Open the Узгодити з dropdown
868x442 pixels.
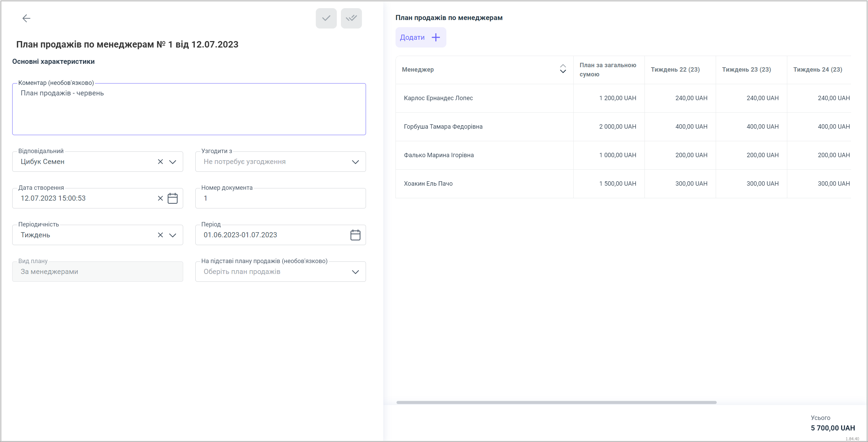click(x=355, y=162)
